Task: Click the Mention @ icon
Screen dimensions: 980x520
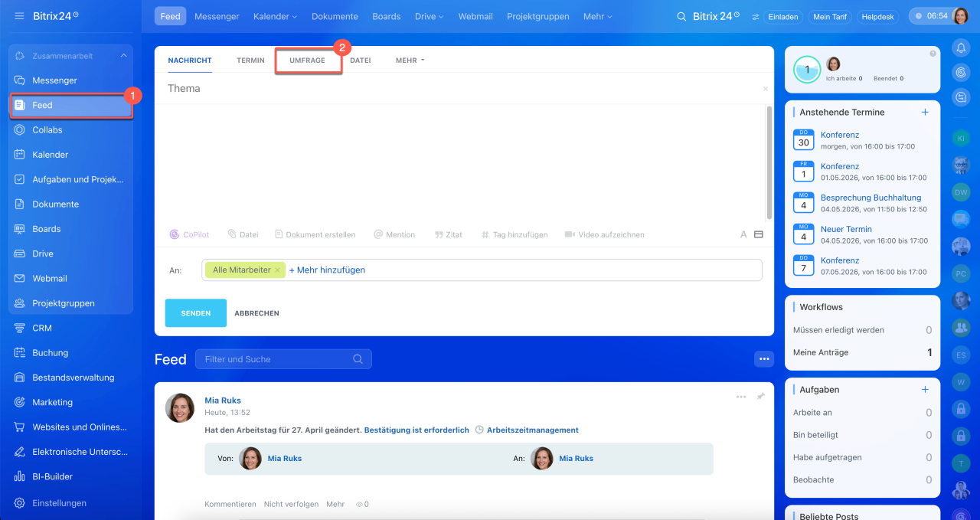Action: pyautogui.click(x=378, y=235)
